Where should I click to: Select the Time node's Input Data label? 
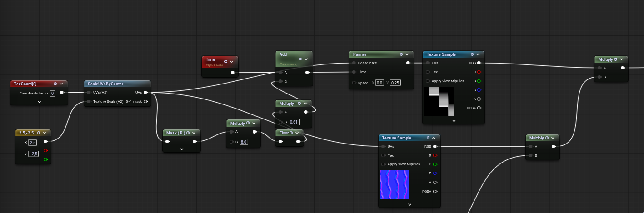click(x=215, y=65)
